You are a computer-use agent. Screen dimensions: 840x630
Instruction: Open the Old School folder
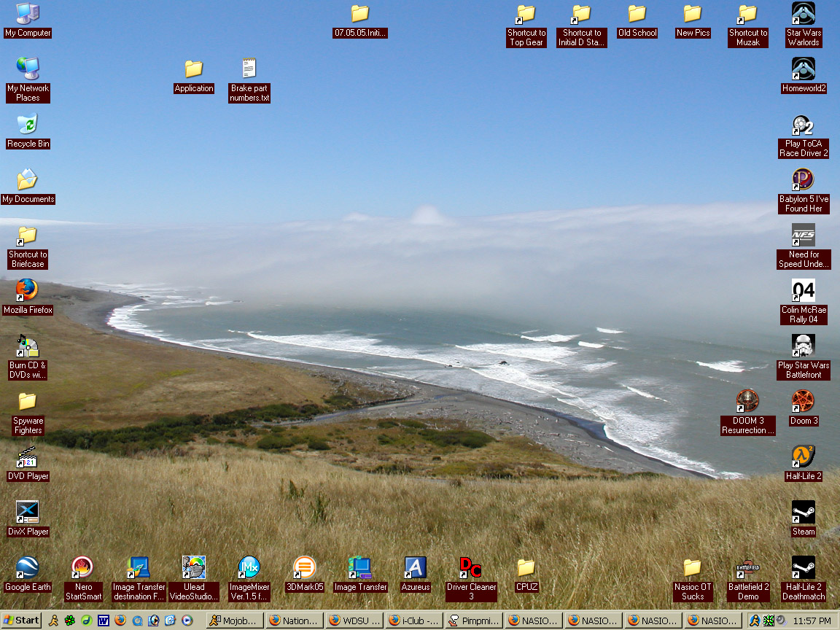637,14
